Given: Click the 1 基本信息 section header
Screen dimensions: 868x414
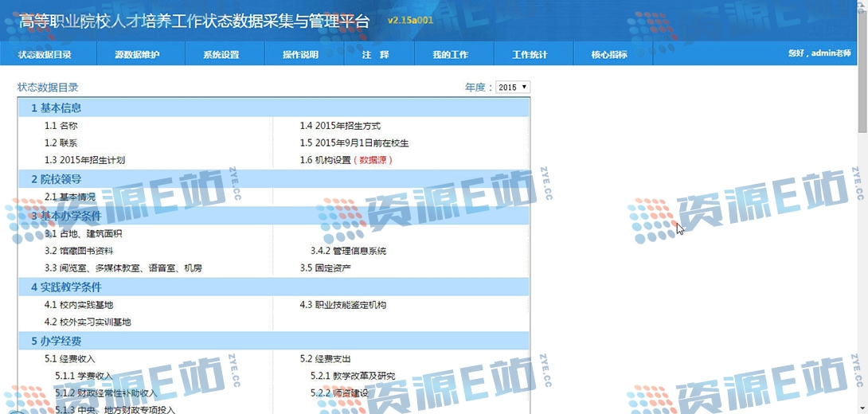Looking at the screenshot, I should click(56, 107).
